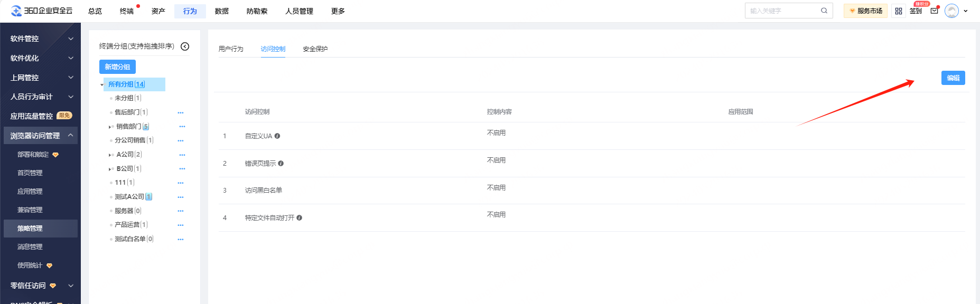Screen dimensions: 980x304
Task: Switch to the 访问控制 tab
Action: click(273, 49)
